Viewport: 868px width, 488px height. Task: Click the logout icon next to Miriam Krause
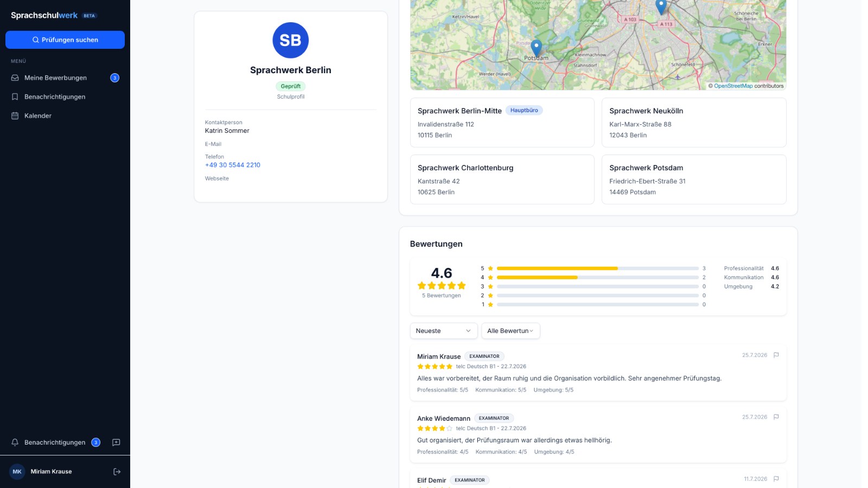117,472
